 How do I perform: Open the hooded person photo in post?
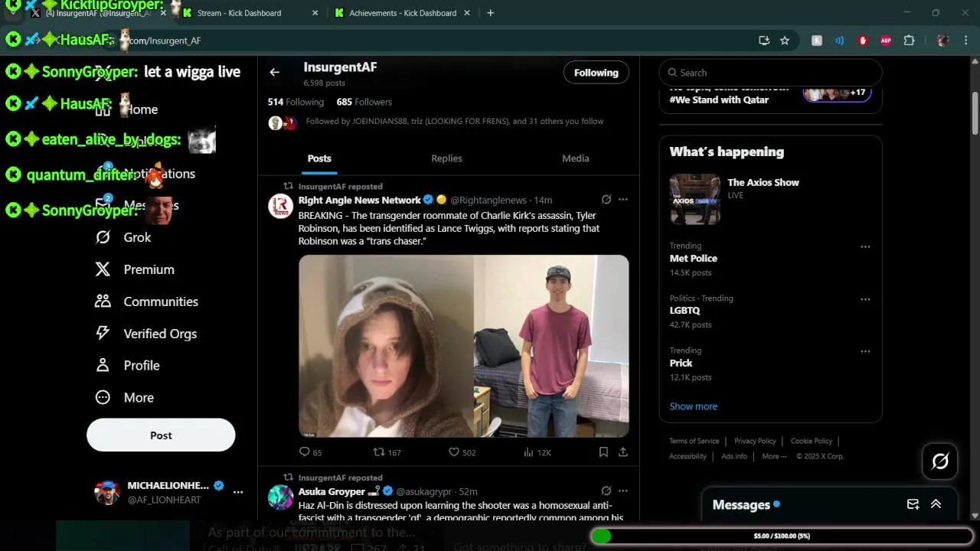coord(386,346)
